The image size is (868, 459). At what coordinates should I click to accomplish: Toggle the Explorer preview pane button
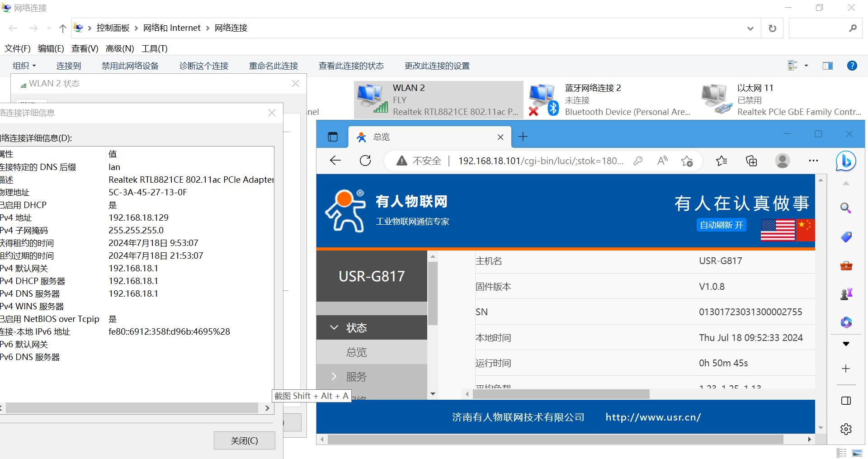[x=827, y=66]
